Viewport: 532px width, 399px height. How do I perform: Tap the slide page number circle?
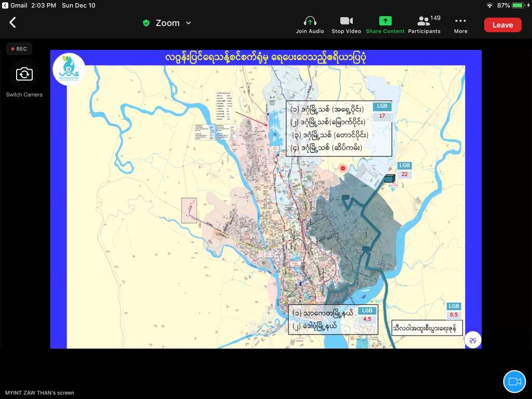pyautogui.click(x=473, y=340)
